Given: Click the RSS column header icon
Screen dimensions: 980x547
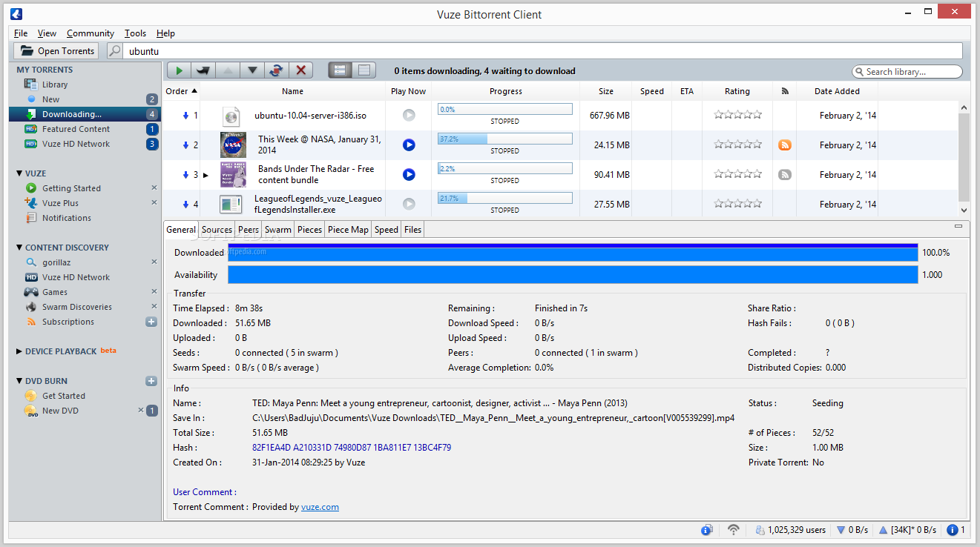Looking at the screenshot, I should coord(785,91).
